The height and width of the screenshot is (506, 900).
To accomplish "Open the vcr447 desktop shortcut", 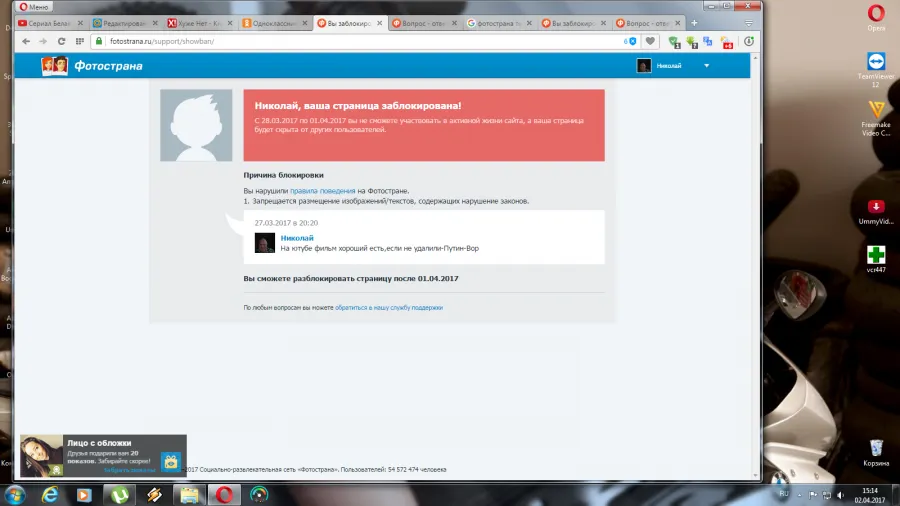I will pos(876,259).
